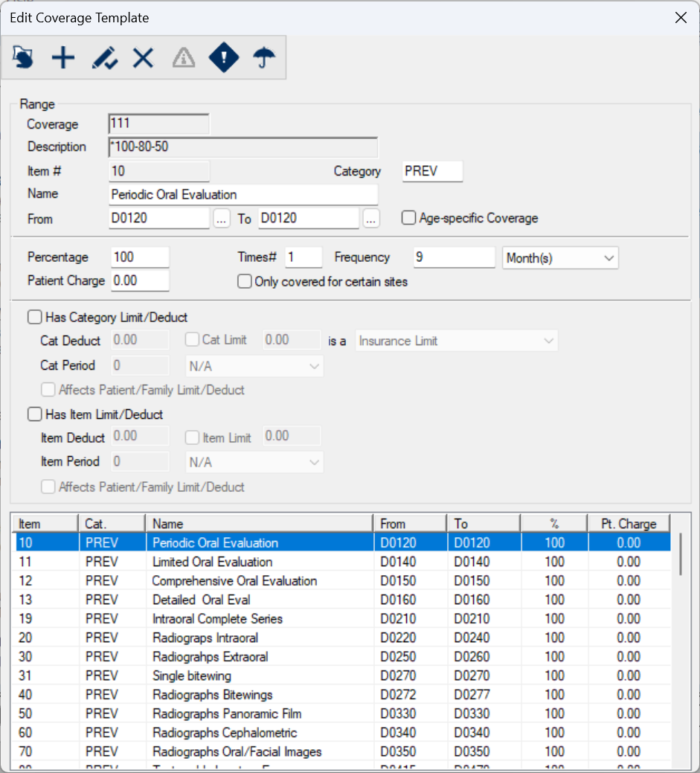Image resolution: width=700 pixels, height=773 pixels.
Task: Sort list by the Name column header
Action: (258, 524)
